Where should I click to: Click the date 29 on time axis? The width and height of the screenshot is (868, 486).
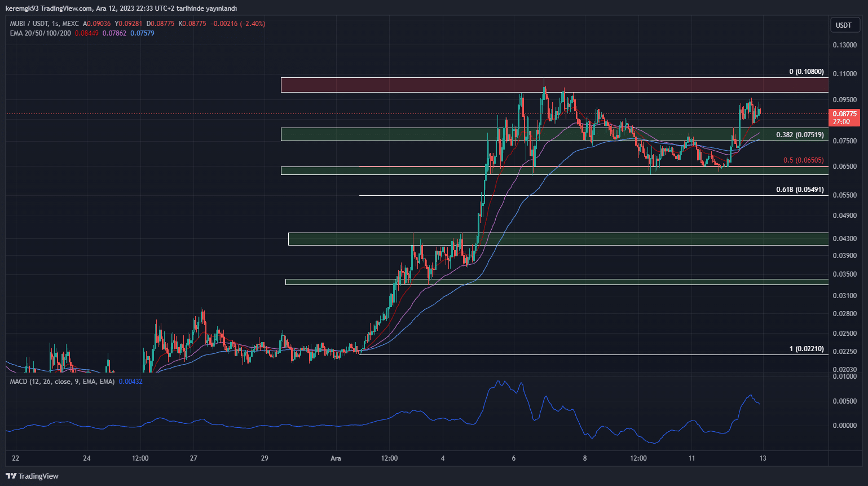[265, 458]
